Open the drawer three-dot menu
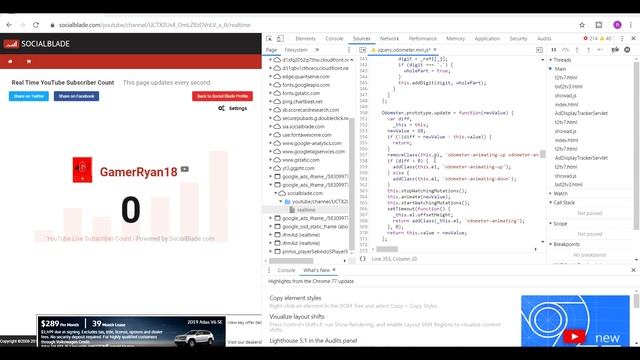The image size is (640, 360). point(269,270)
